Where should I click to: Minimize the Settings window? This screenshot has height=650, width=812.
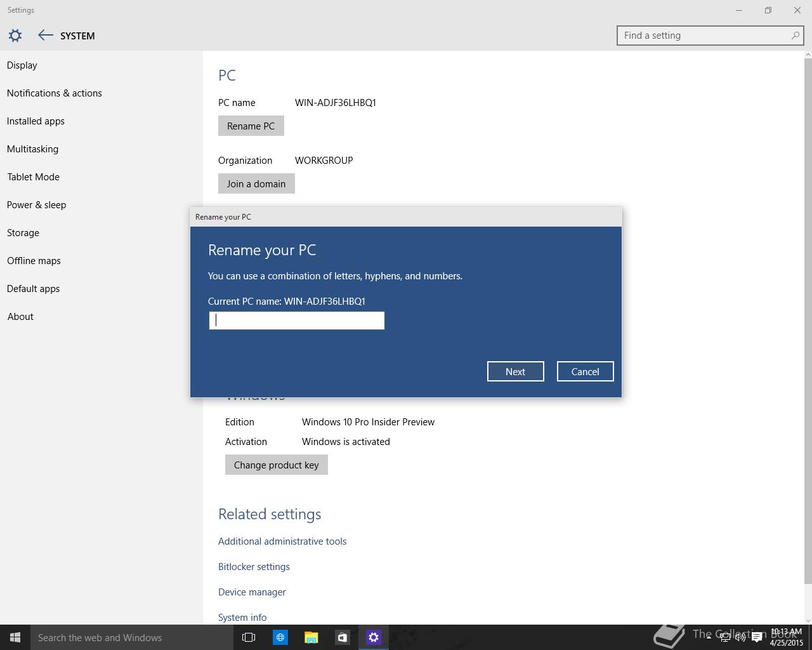739,10
